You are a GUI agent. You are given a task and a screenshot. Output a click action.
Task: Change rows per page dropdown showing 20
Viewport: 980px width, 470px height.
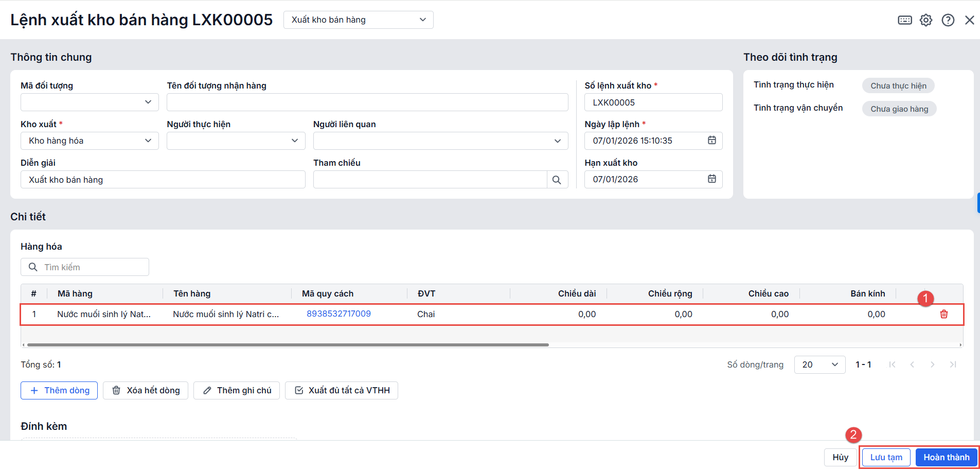[x=819, y=364]
